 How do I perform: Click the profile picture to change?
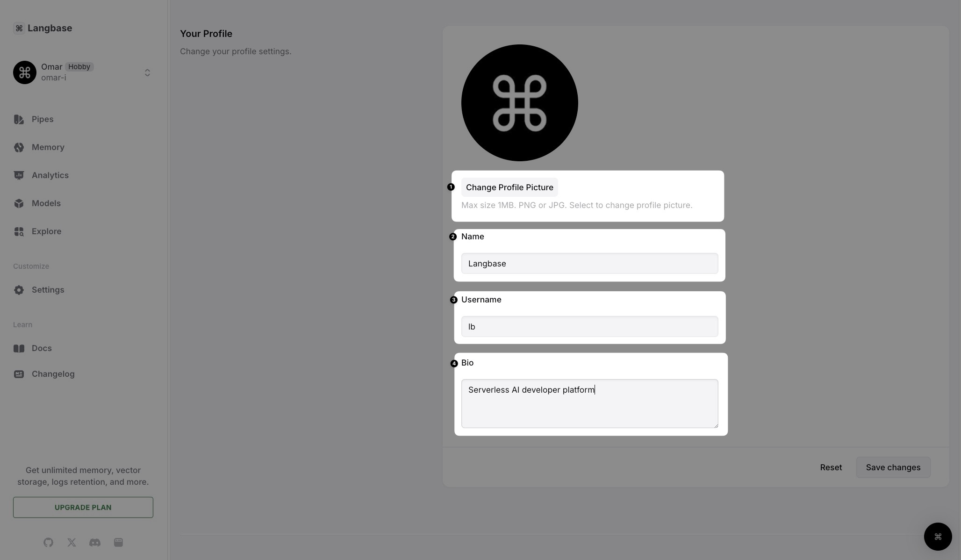tap(520, 103)
